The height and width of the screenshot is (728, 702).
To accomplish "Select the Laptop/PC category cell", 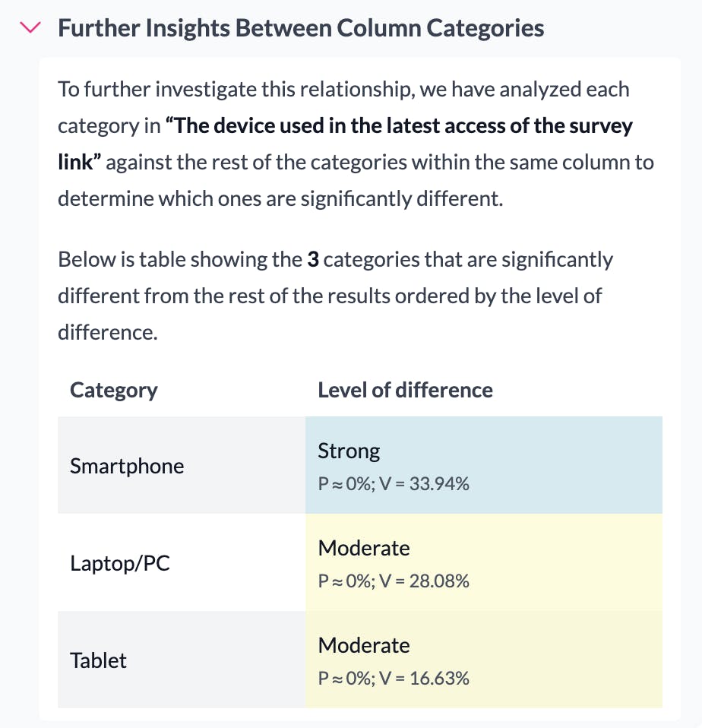I will (x=120, y=563).
